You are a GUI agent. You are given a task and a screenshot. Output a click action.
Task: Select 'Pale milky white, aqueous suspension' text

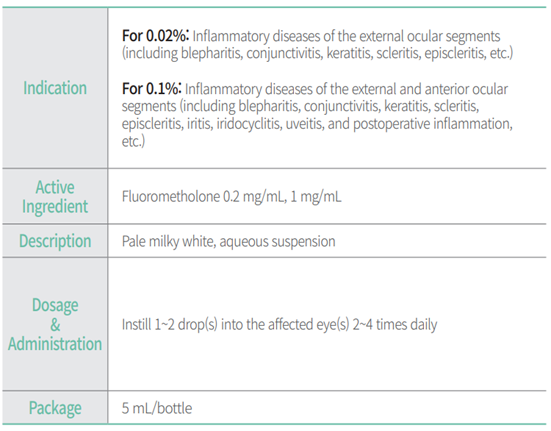228,241
